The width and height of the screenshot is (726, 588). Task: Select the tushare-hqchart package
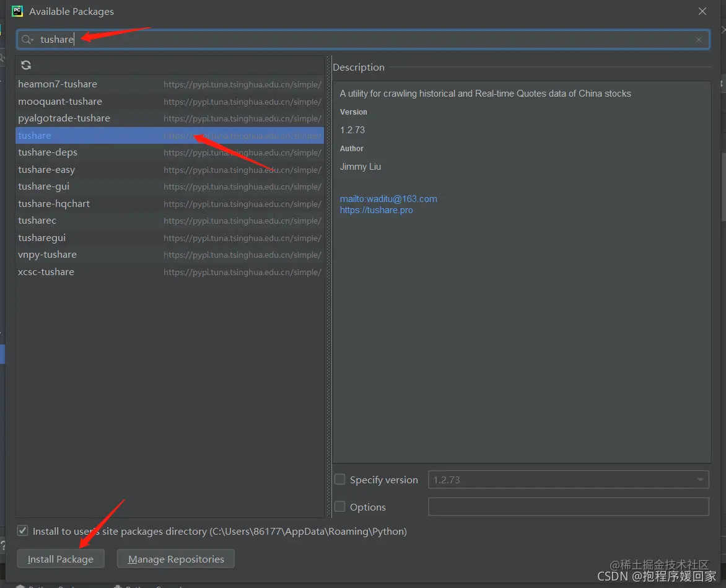(x=170, y=204)
